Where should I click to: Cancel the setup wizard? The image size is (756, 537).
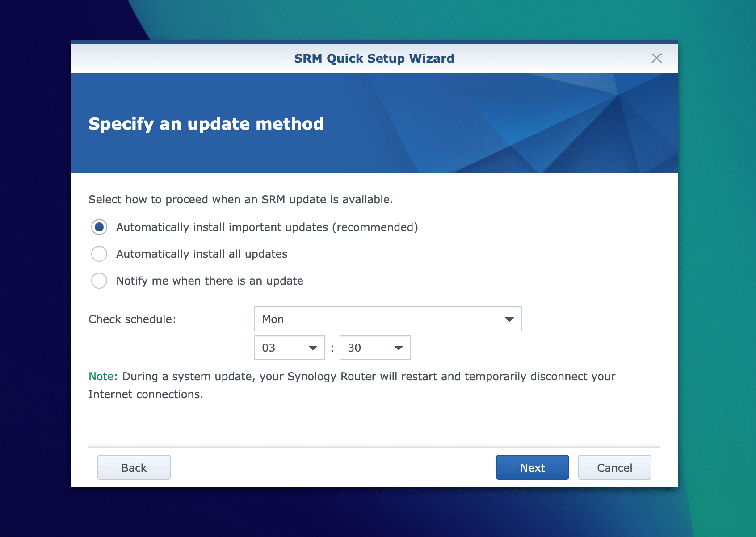point(614,467)
